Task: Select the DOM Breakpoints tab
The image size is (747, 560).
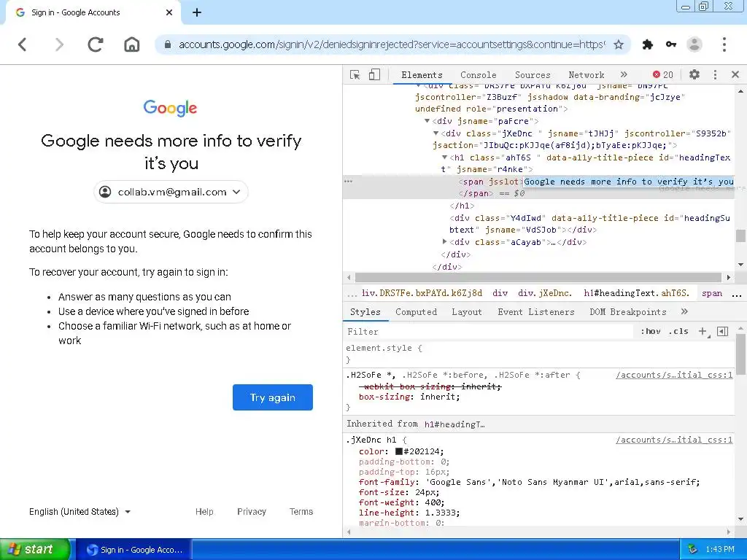Action: pos(628,312)
